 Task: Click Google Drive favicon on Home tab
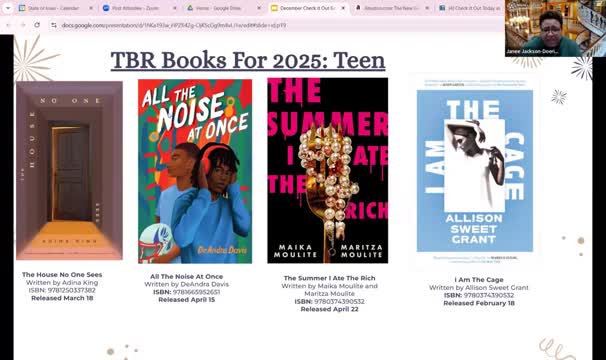[190, 8]
